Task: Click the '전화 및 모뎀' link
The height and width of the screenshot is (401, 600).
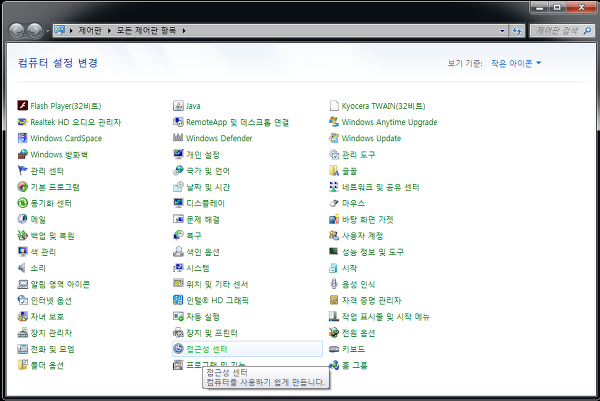Action: click(x=52, y=349)
